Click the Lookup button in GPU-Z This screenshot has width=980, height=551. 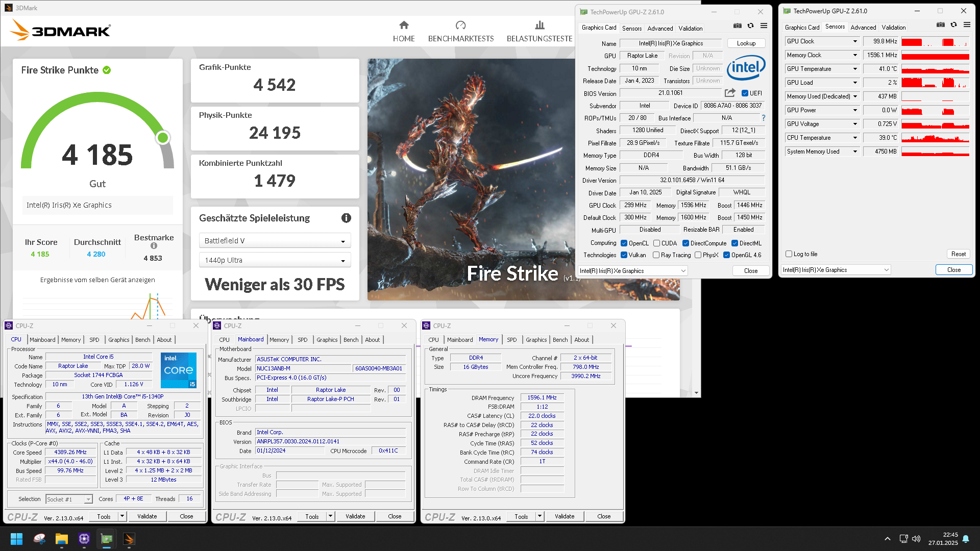[746, 43]
